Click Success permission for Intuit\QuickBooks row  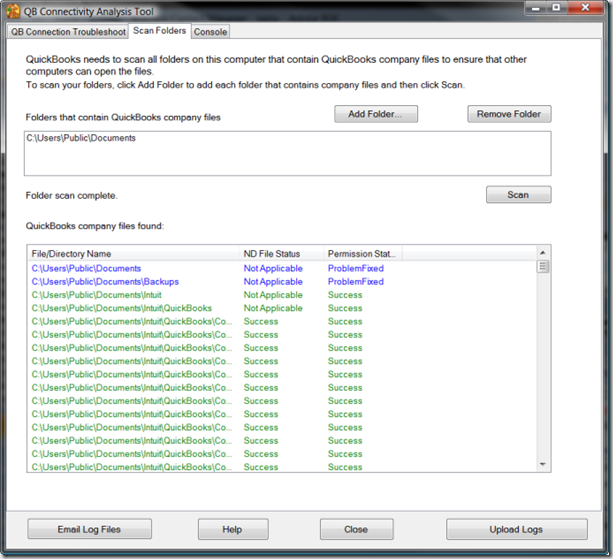point(345,308)
